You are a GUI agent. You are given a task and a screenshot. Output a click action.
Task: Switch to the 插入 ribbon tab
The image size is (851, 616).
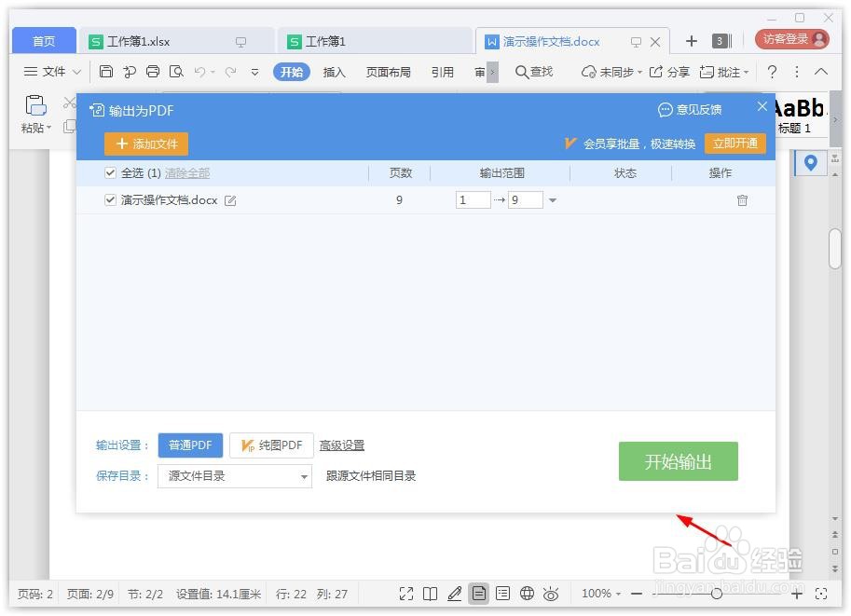(x=334, y=72)
